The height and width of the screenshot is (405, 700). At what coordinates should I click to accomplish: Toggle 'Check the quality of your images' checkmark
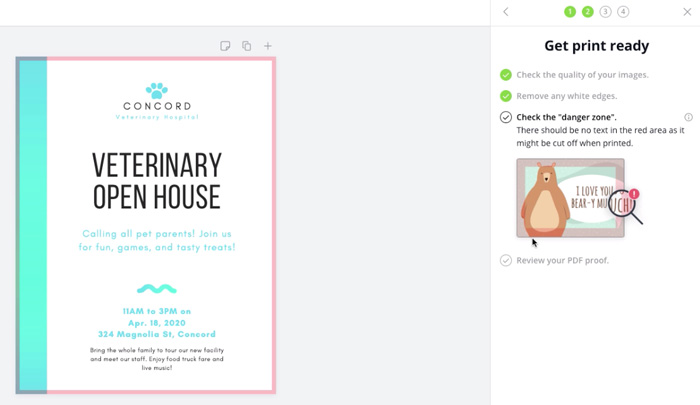click(x=506, y=75)
